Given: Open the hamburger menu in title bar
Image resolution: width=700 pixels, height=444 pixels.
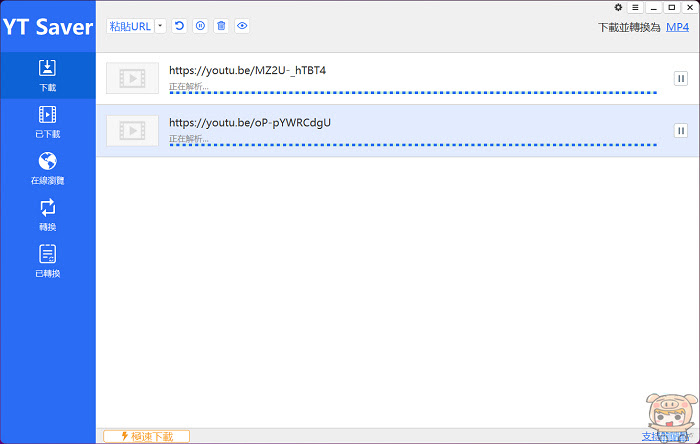Looking at the screenshot, I should click(x=635, y=7).
